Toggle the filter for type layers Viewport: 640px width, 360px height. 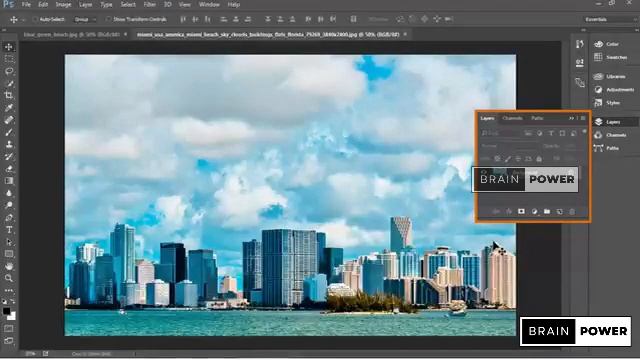551,133
